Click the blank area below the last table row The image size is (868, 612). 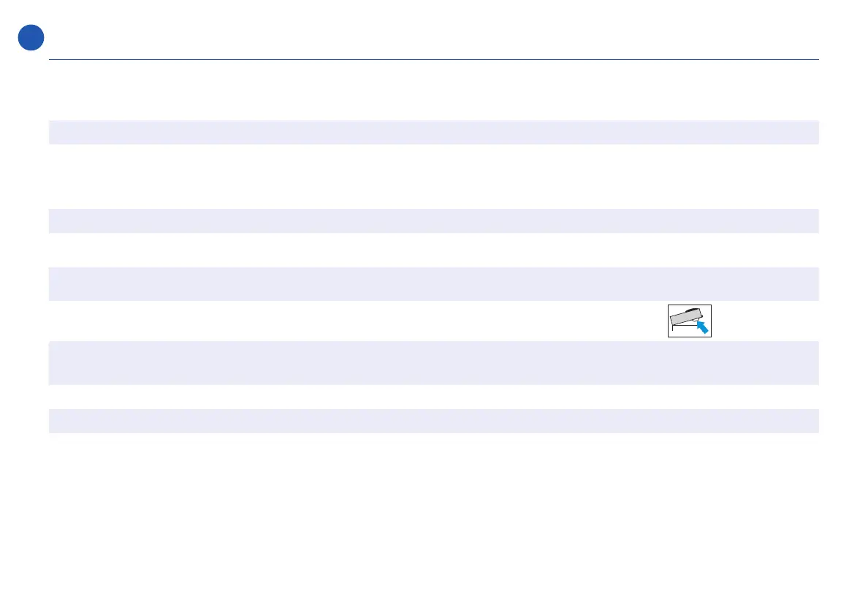click(433, 511)
